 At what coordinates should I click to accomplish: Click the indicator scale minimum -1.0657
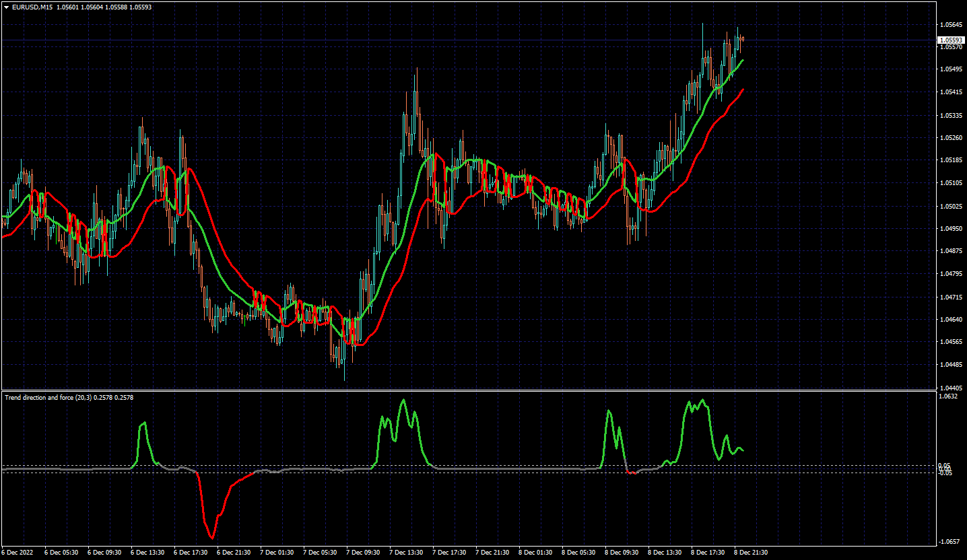[x=949, y=542]
